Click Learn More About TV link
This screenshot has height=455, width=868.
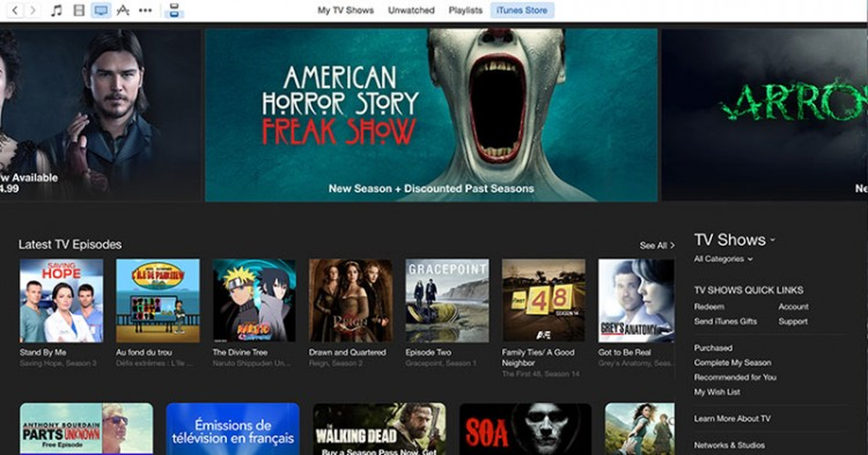[x=732, y=419]
